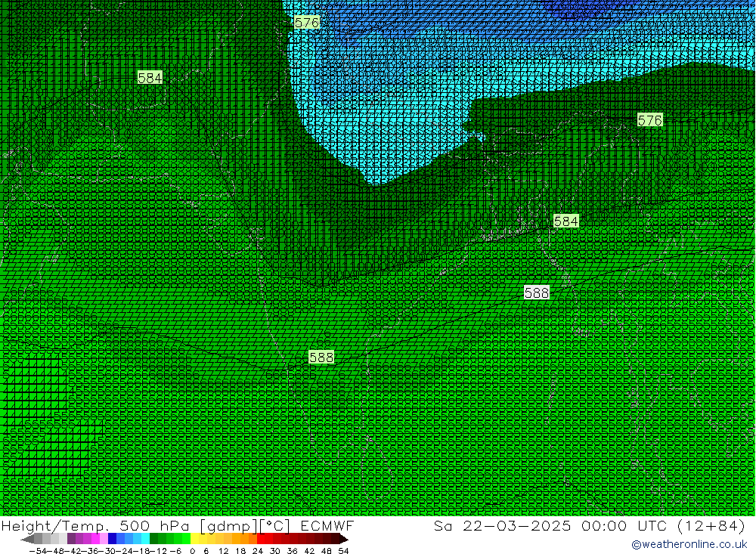Click the yellow swatch above 0 on the color scale

tap(195, 539)
